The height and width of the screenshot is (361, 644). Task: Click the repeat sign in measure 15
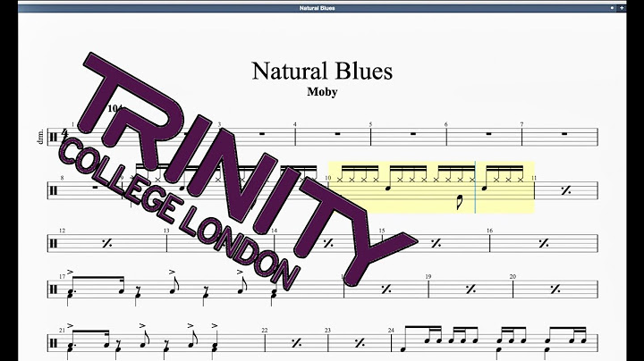[436, 244]
